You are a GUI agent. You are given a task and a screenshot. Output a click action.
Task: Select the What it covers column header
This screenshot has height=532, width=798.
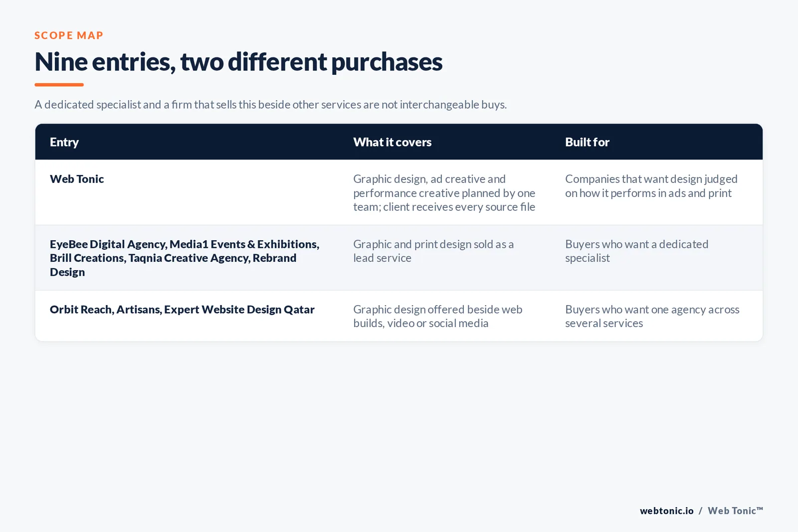(x=393, y=142)
